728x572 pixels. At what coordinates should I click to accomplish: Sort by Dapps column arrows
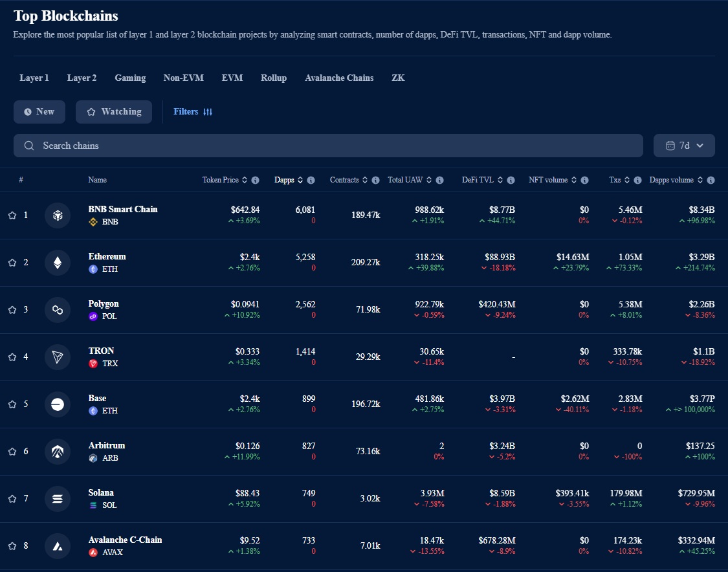(300, 180)
